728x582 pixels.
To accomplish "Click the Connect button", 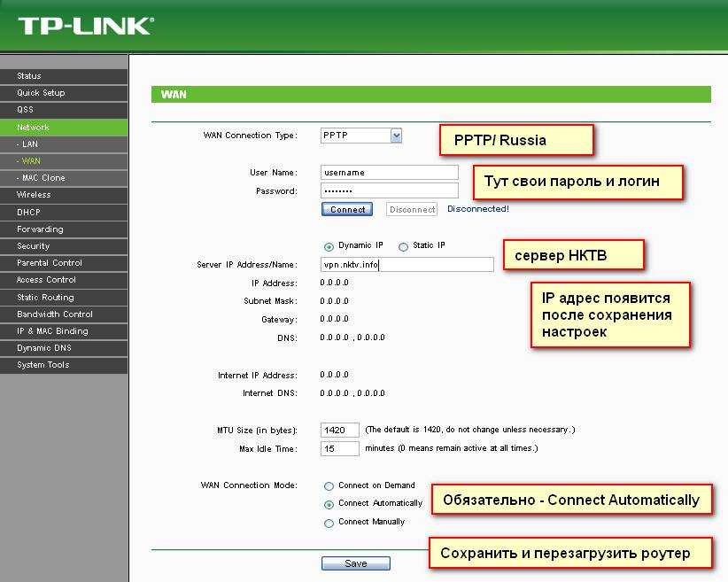I will pyautogui.click(x=347, y=209).
